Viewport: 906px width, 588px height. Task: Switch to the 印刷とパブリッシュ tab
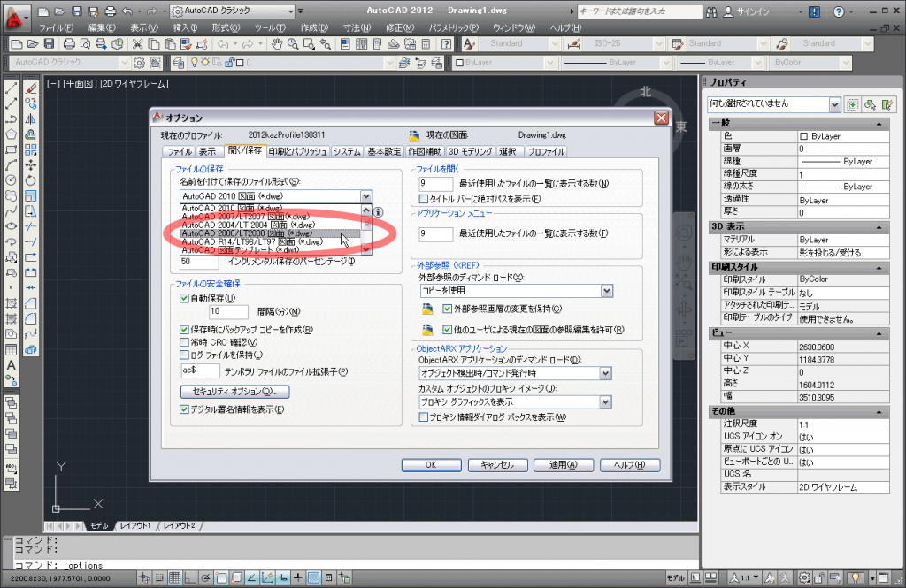[x=297, y=151]
